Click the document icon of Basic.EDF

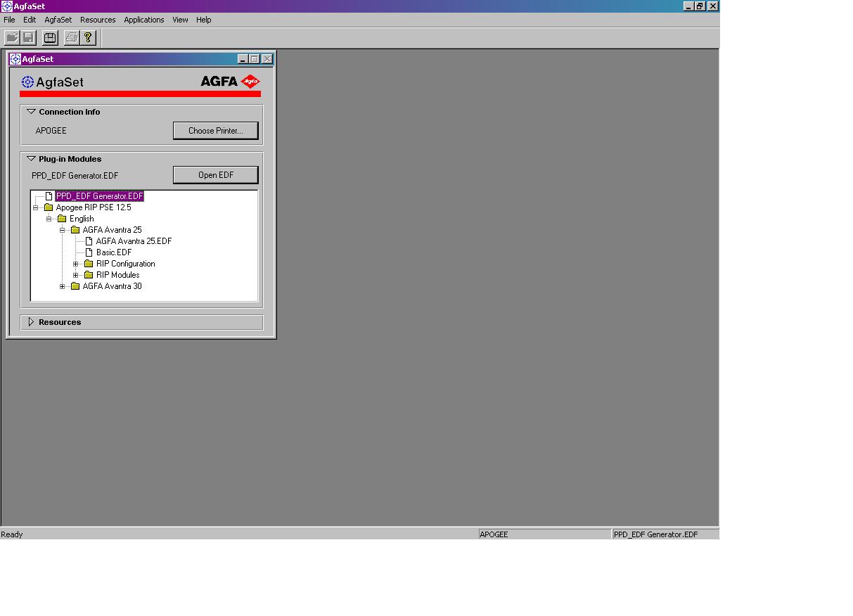pyautogui.click(x=89, y=252)
